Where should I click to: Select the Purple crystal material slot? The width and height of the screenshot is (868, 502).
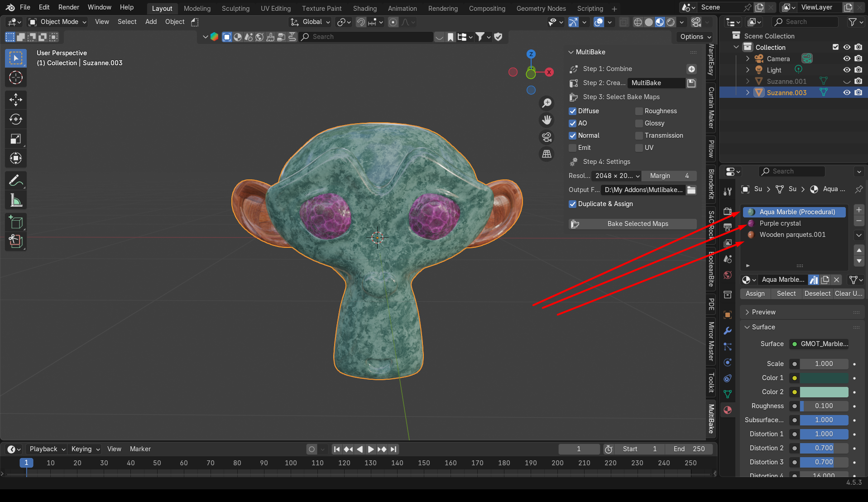point(780,223)
